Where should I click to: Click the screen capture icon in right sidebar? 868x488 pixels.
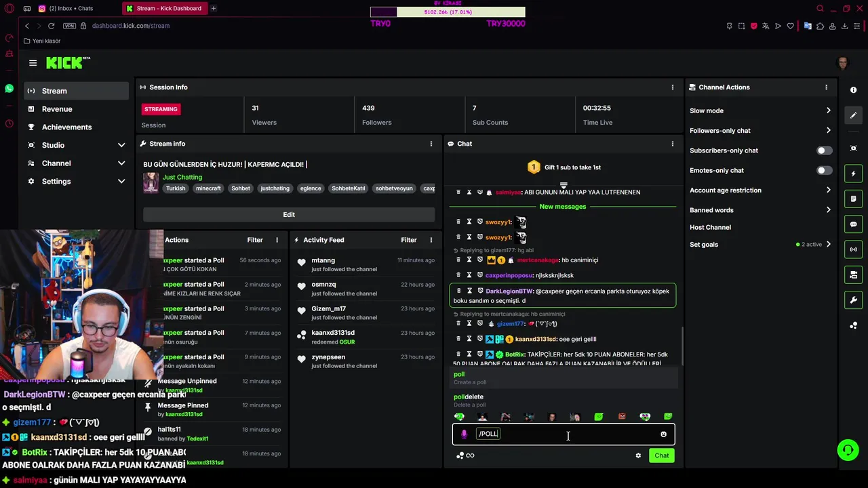853,148
